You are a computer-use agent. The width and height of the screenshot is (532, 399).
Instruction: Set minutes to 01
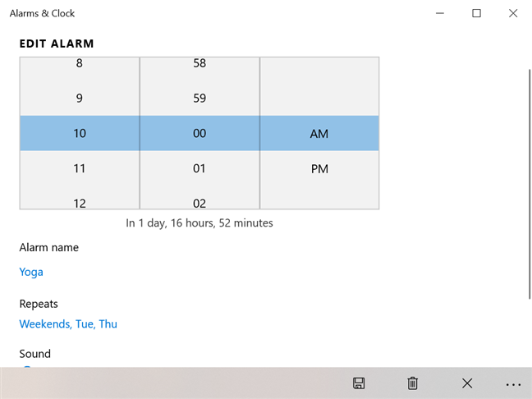pyautogui.click(x=199, y=169)
